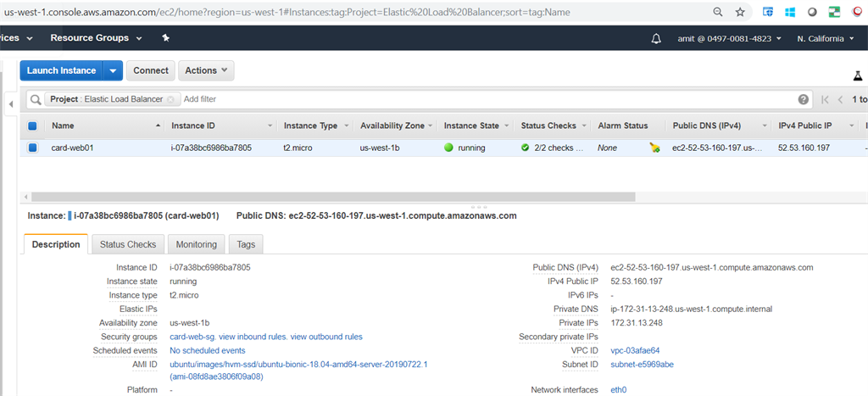868x396 pixels.
Task: Bookmark this page with the star icon
Action: [x=740, y=12]
